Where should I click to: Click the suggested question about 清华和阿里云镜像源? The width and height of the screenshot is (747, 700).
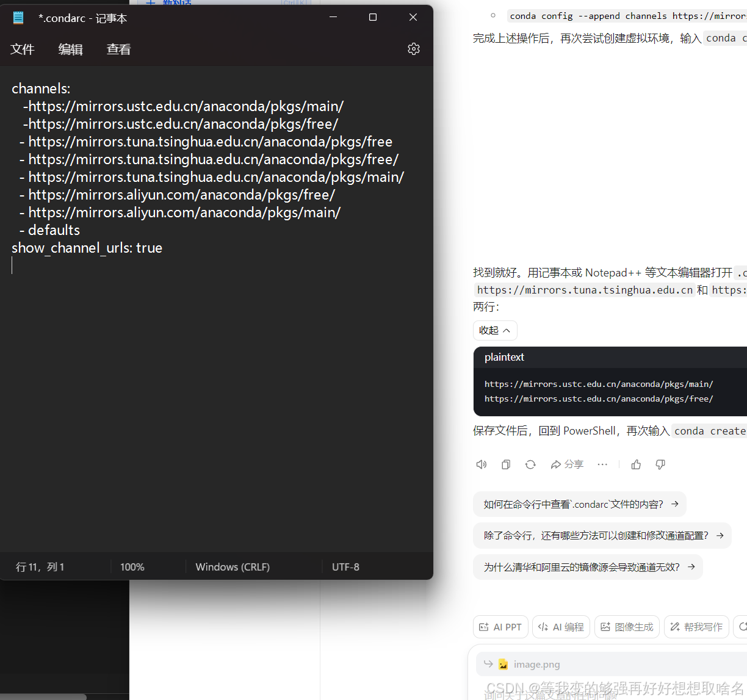[x=587, y=567]
